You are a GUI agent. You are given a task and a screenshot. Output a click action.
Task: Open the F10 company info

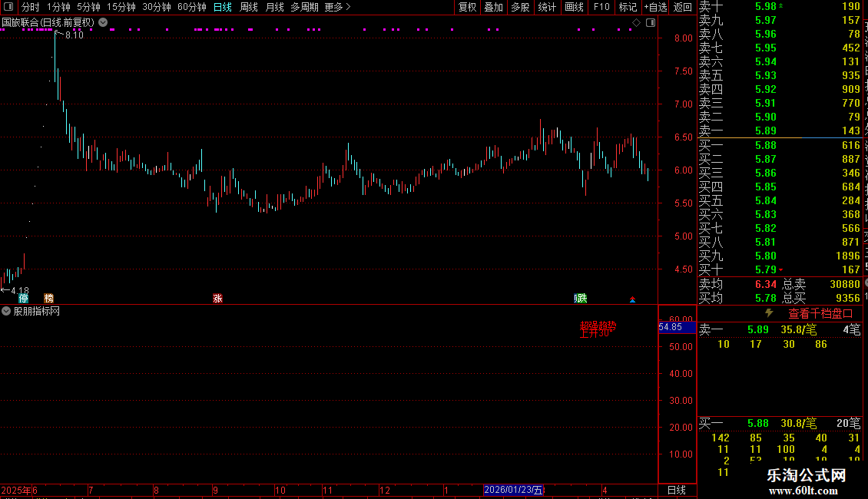[x=601, y=7]
